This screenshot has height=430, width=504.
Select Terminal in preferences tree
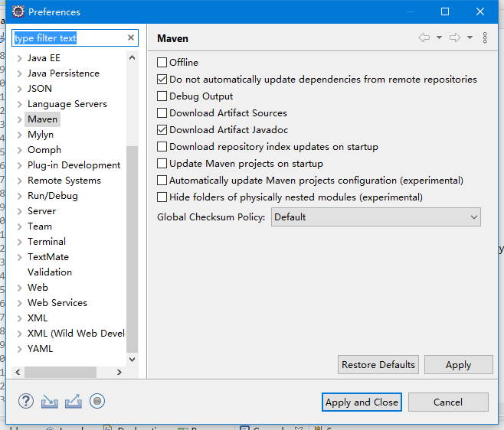point(47,242)
